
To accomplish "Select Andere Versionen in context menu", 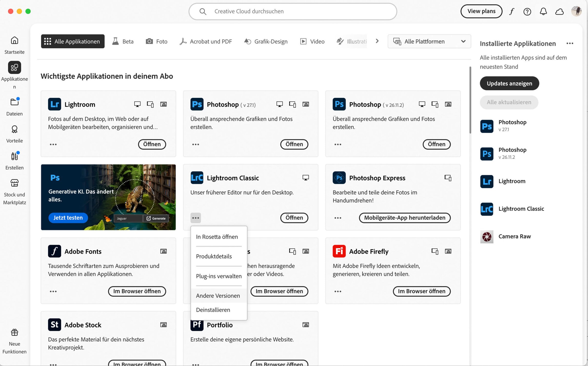I will tap(218, 296).
